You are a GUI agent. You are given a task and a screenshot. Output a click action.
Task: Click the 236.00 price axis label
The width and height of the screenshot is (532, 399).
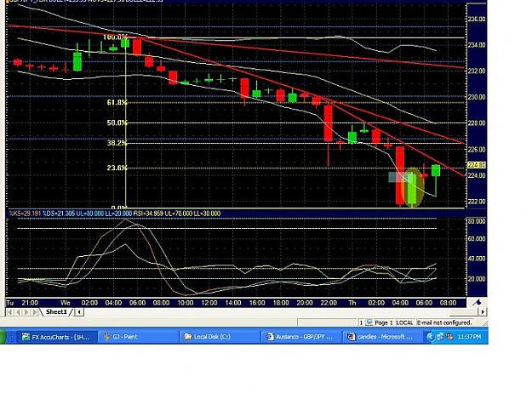[477, 19]
